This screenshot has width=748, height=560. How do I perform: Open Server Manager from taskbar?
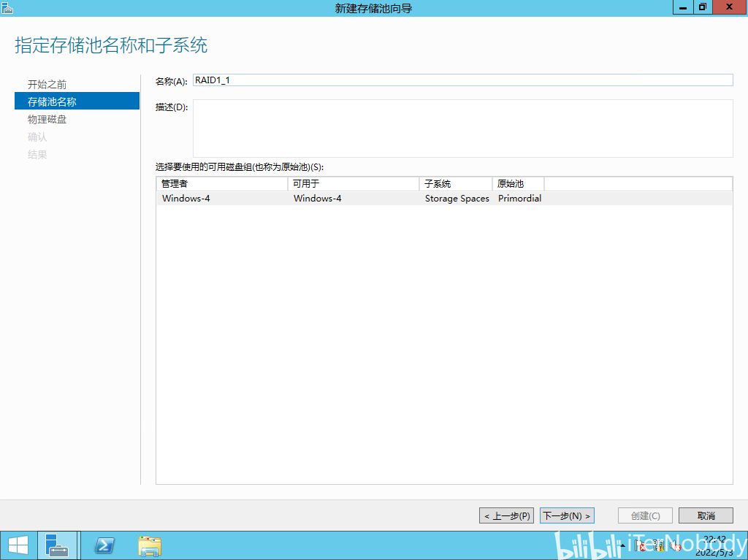57,545
